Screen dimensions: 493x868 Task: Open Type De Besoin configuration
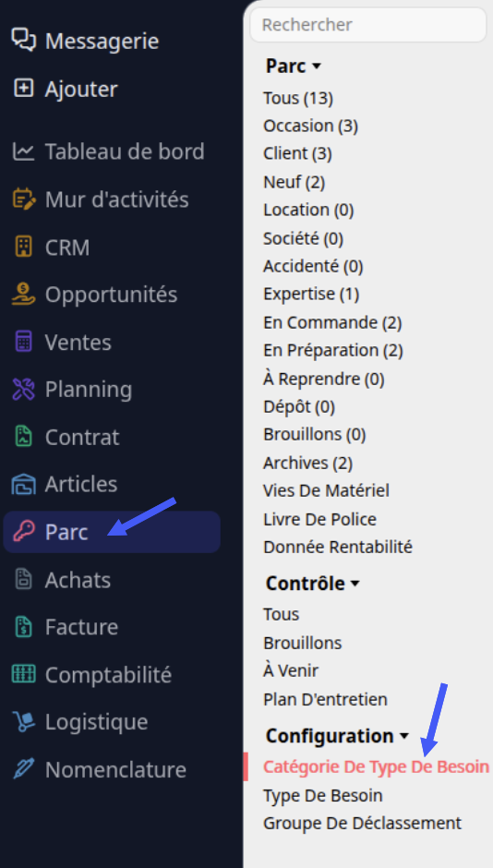323,795
